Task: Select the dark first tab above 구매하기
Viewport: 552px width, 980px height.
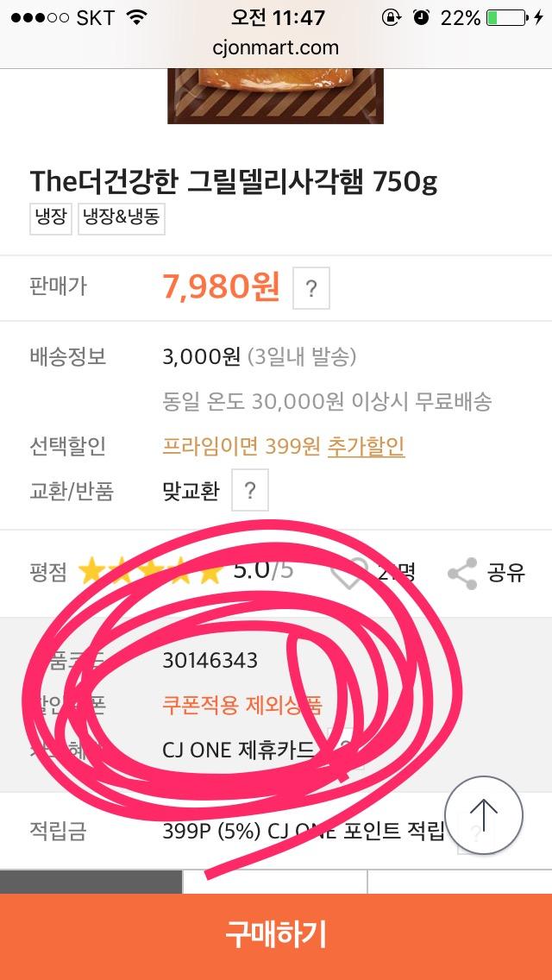Action: click(x=91, y=882)
